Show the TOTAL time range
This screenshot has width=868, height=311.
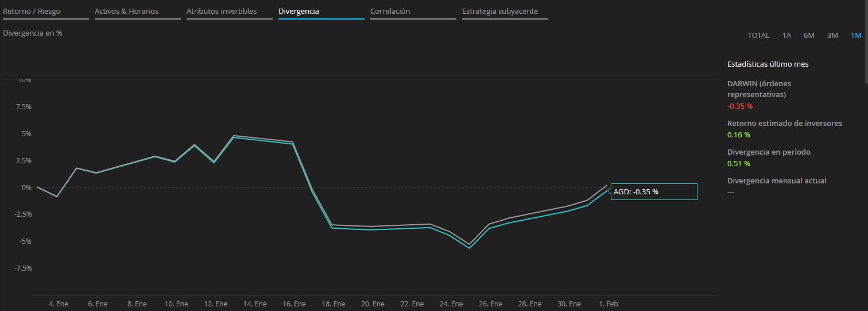coord(758,36)
